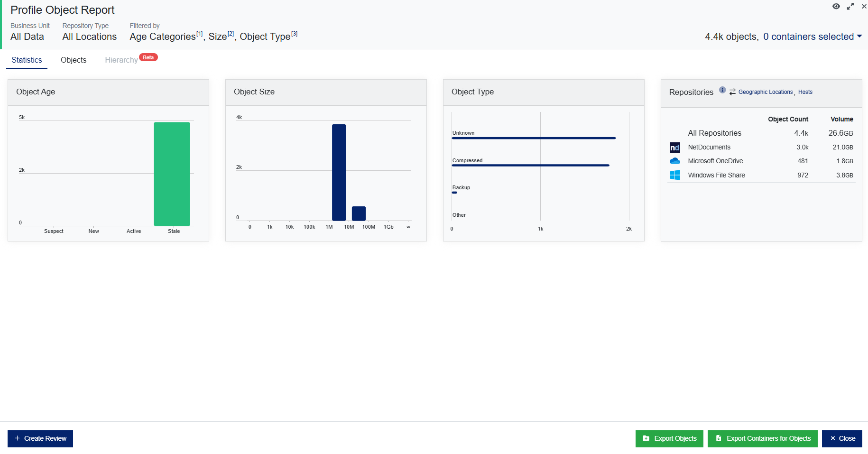Click the Microsoft OneDrive cloud icon
Image resolution: width=868 pixels, height=454 pixels.
coord(674,161)
